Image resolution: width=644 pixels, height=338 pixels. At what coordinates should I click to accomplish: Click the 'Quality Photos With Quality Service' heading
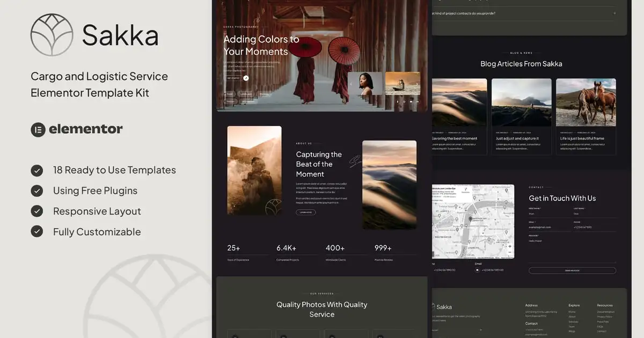click(x=322, y=310)
